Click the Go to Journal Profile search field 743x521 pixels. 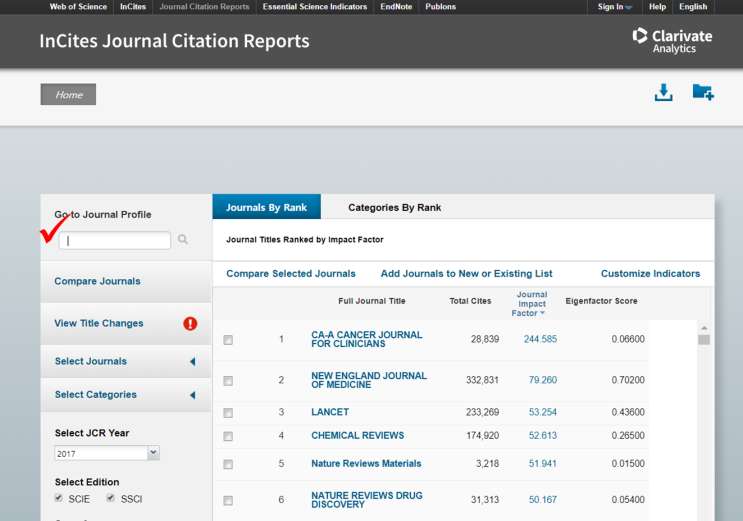point(114,240)
